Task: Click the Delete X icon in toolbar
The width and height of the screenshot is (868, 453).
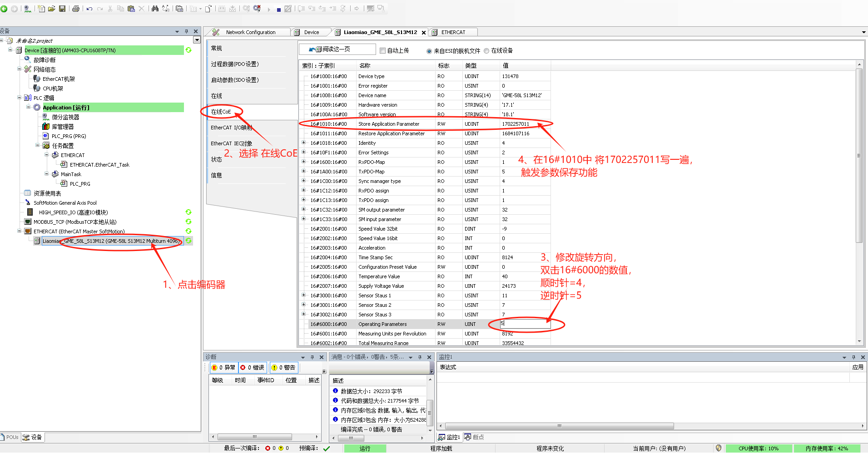Action: point(141,9)
